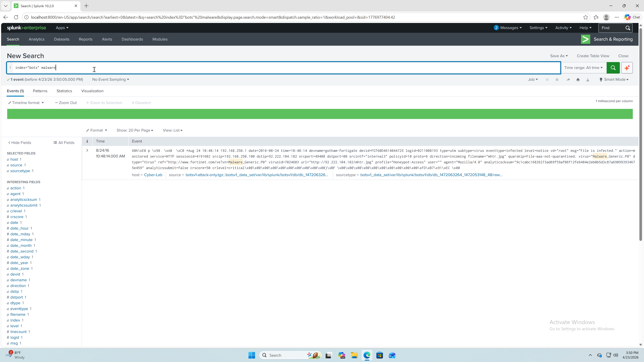
Task: Go to Analytics in navigation bar
Action: click(37, 39)
